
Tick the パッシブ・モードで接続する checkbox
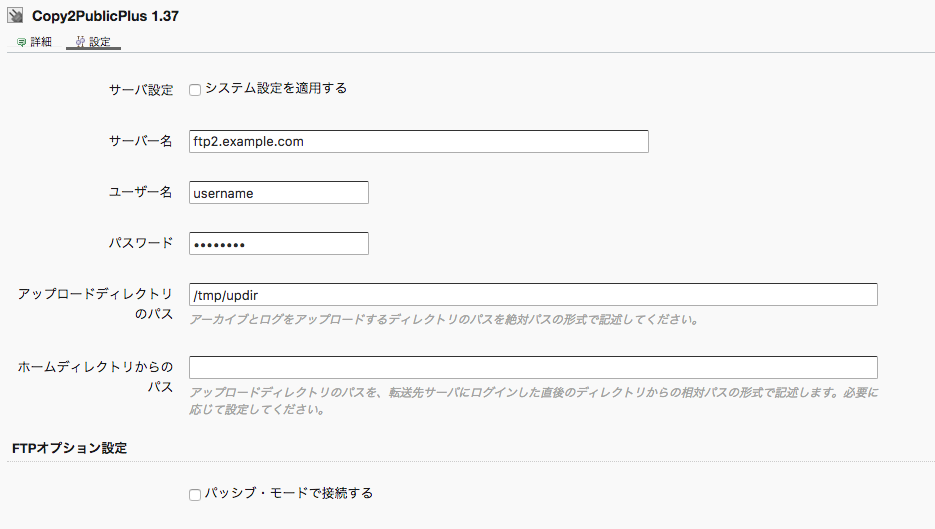(x=195, y=495)
